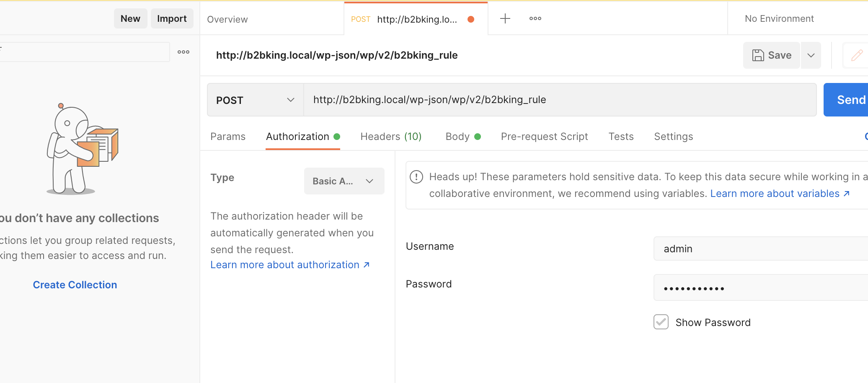The width and height of the screenshot is (868, 383).
Task: Switch to the Overview tab
Action: coord(227,19)
